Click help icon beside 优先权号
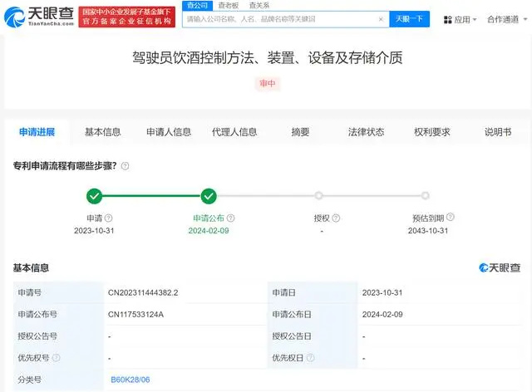Viewport: 532px width, 392px height. [57, 358]
